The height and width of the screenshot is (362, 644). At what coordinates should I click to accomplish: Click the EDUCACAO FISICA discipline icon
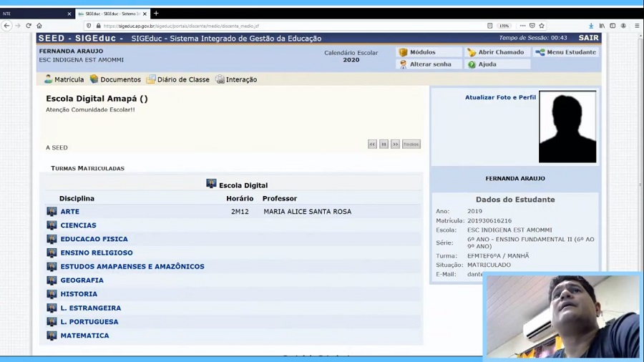click(x=52, y=239)
